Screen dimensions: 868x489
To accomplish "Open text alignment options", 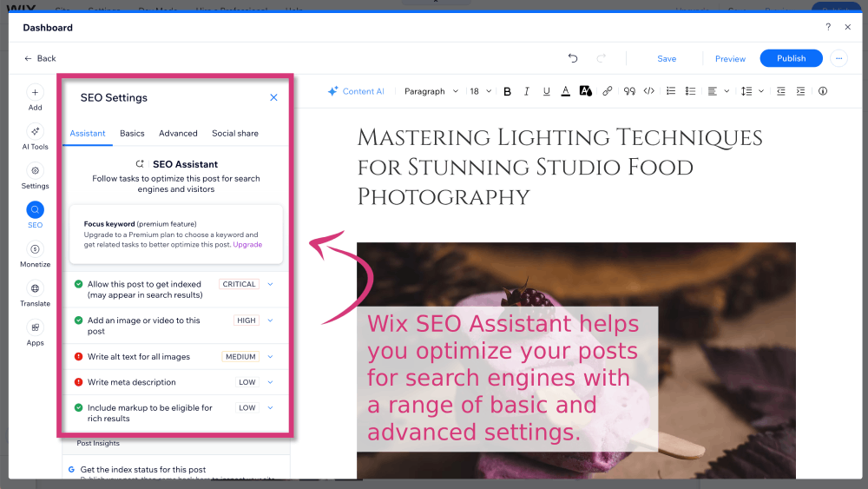I will click(x=718, y=91).
